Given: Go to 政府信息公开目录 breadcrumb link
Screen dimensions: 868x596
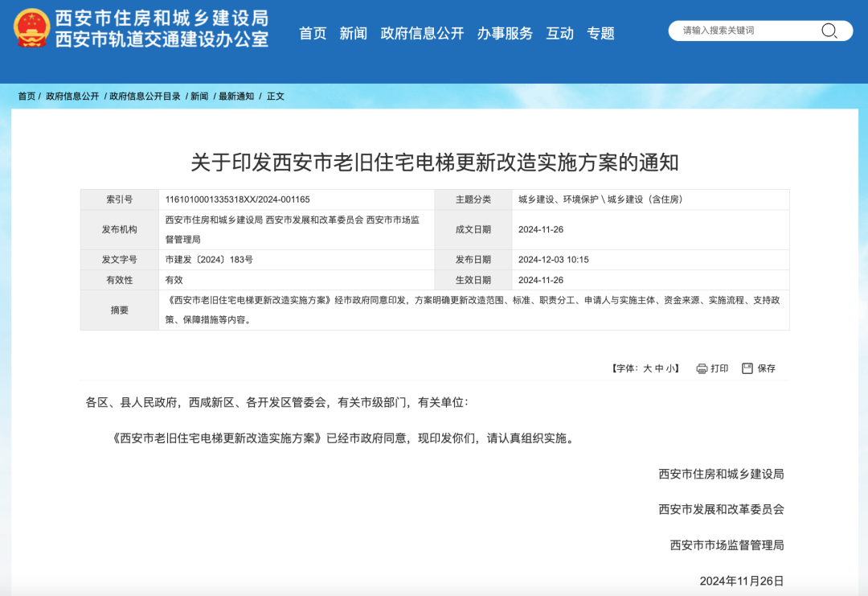Looking at the screenshot, I should (x=145, y=97).
